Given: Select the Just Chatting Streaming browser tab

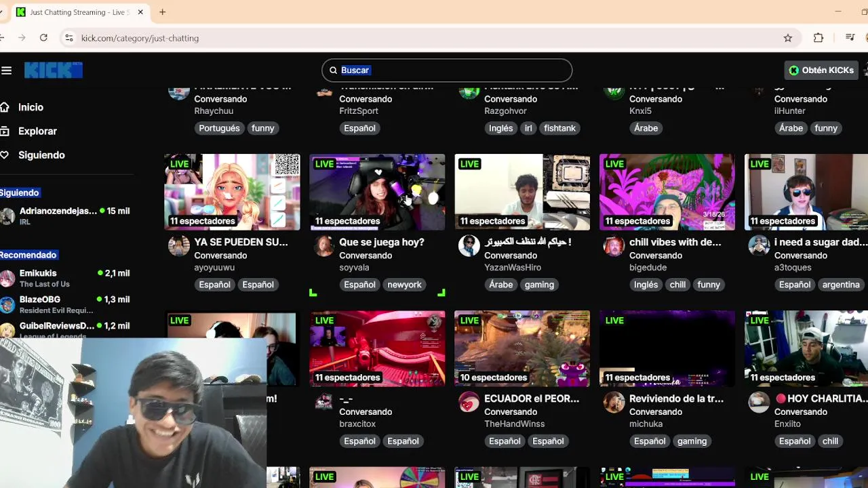Looking at the screenshot, I should tap(80, 12).
